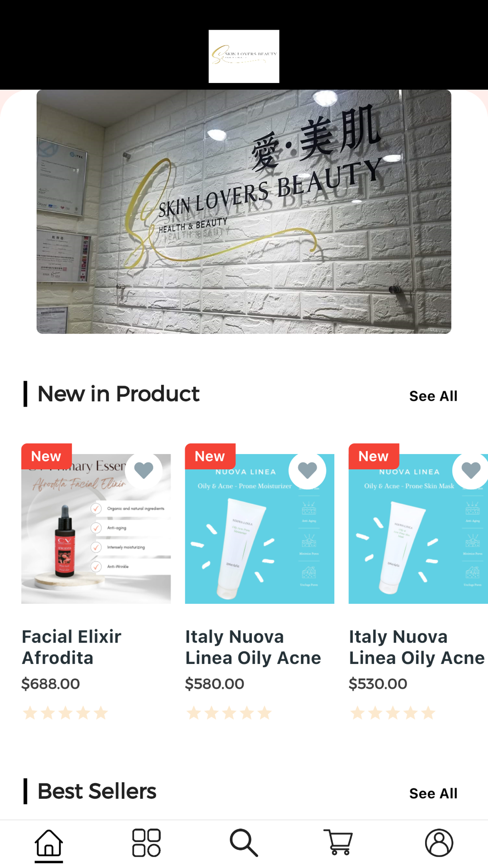The height and width of the screenshot is (868, 488).
Task: Favorite the $580.00 Nuova Linea moisturizer
Action: point(307,470)
